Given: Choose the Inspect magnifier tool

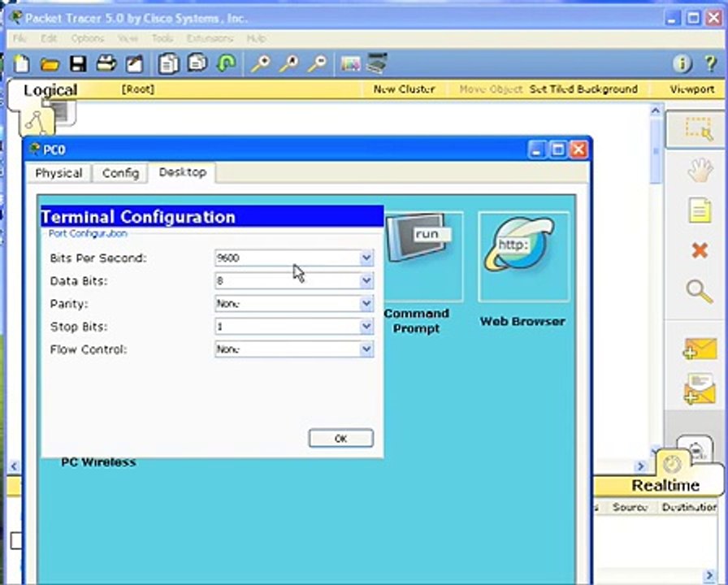Looking at the screenshot, I should pyautogui.click(x=700, y=292).
